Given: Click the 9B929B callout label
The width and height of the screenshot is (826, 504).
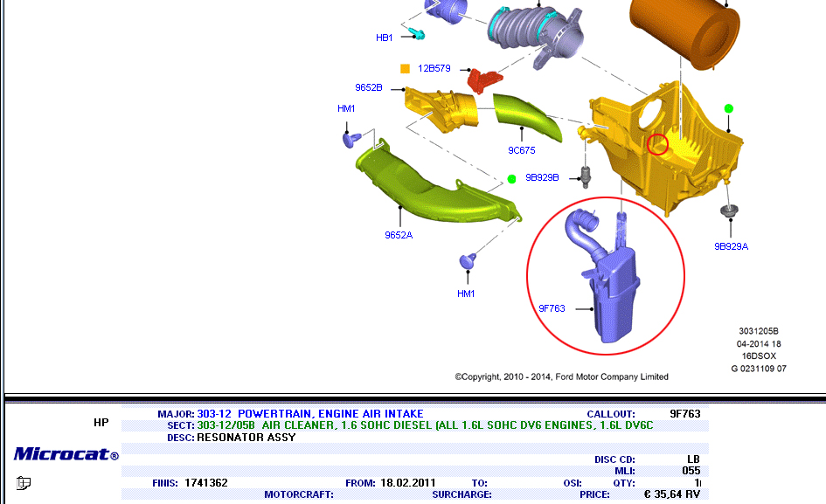Looking at the screenshot, I should click(542, 177).
